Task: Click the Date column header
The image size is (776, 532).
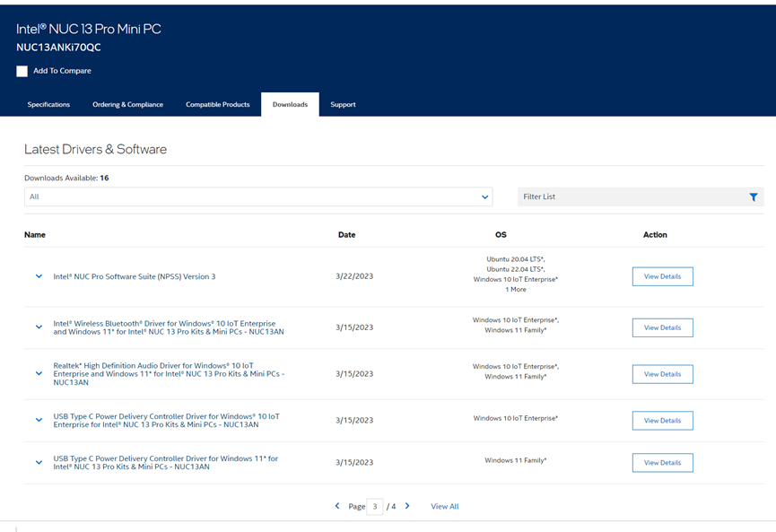Action: tap(347, 234)
